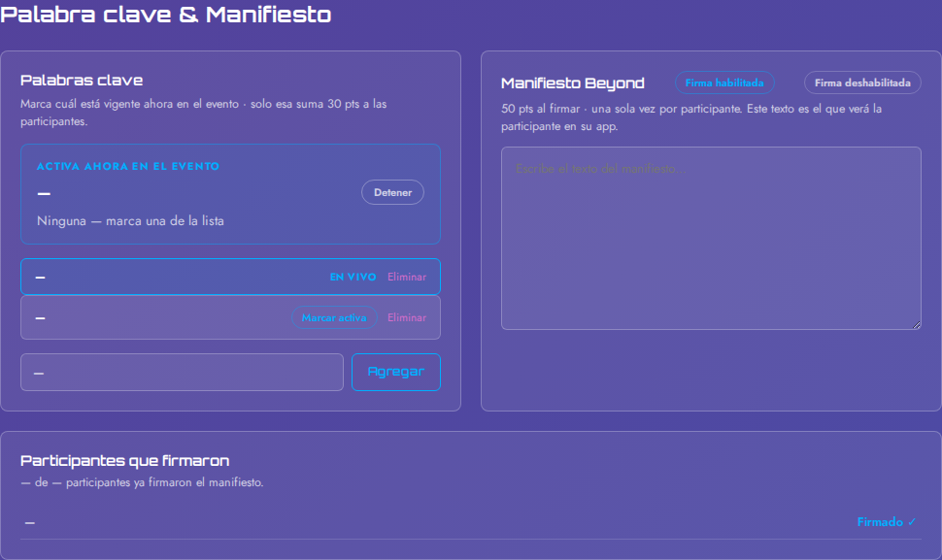Select the EN VIVO status label

(x=353, y=277)
